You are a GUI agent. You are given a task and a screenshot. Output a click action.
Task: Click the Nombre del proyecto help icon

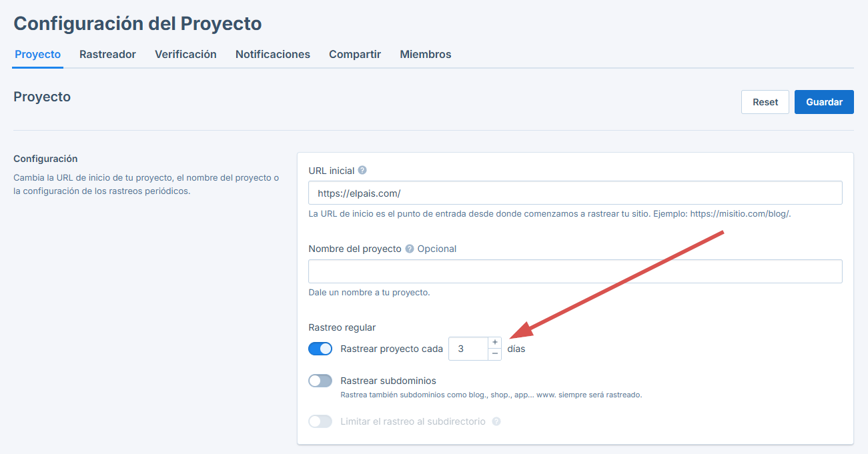409,248
